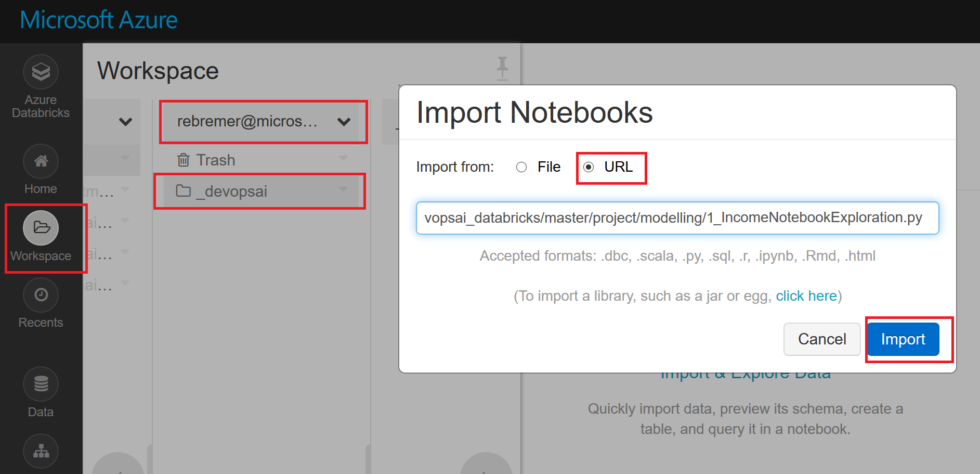Open the Recents clock icon
Screen dimensions: 980x474
tap(41, 295)
